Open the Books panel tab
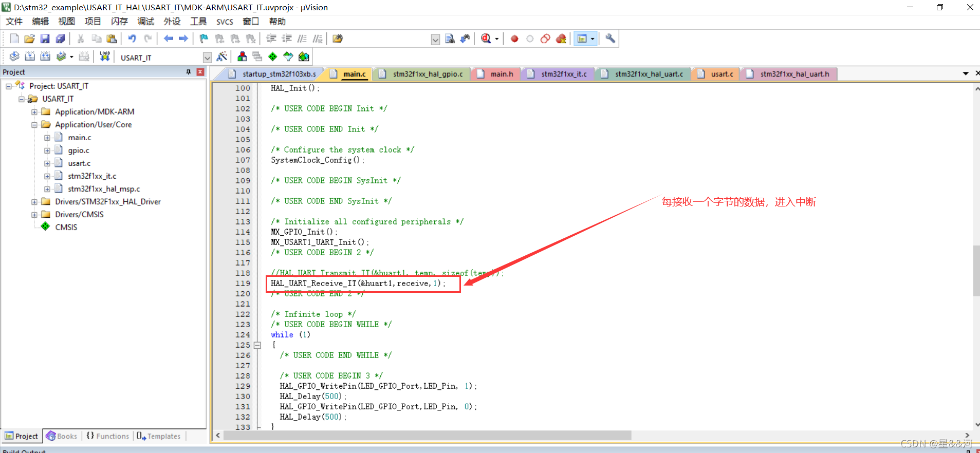The width and height of the screenshot is (980, 453). coord(62,436)
